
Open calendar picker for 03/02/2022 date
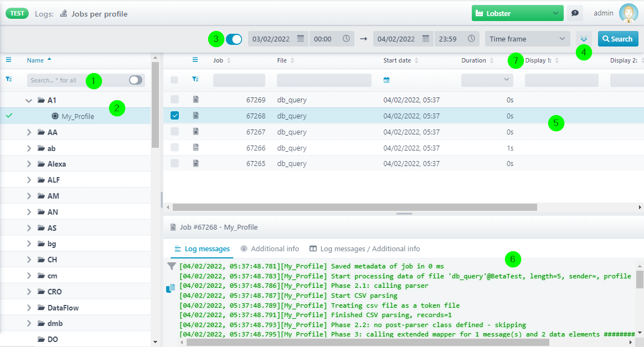click(301, 39)
